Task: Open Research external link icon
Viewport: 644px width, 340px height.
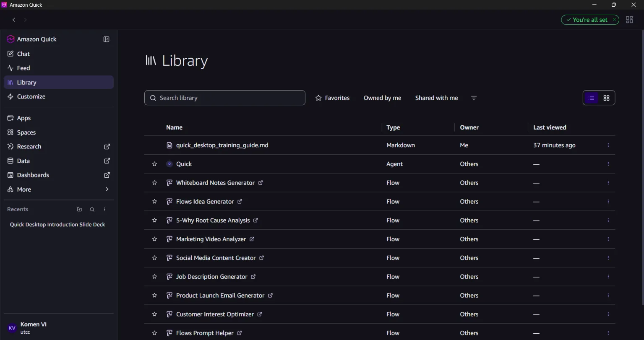Action: (107, 147)
